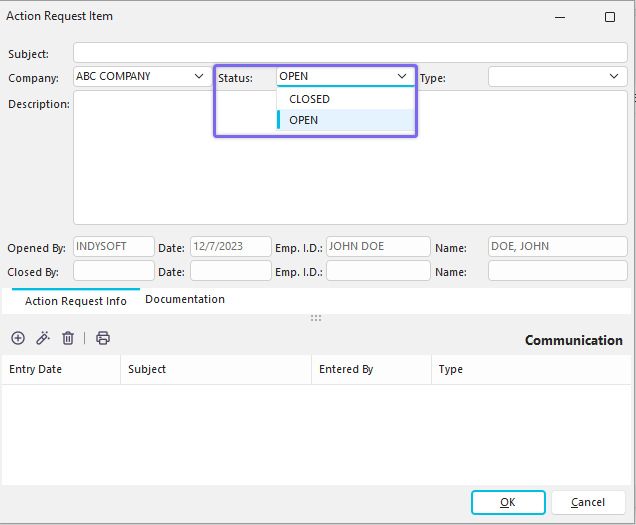Switch to the Documentation tab

click(x=185, y=299)
